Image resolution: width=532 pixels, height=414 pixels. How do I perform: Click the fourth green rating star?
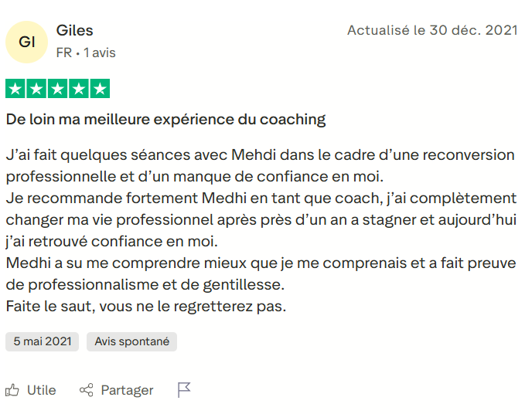tap(78, 89)
